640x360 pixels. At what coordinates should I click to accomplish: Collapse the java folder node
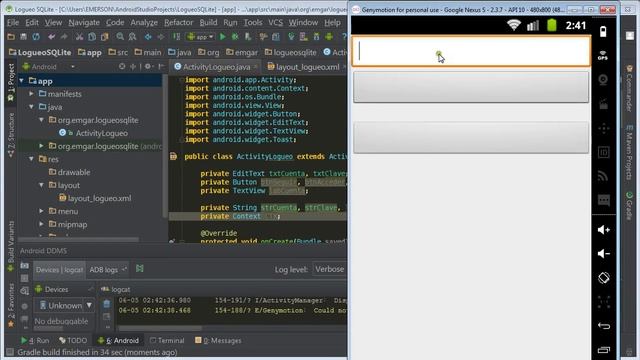coord(31,107)
